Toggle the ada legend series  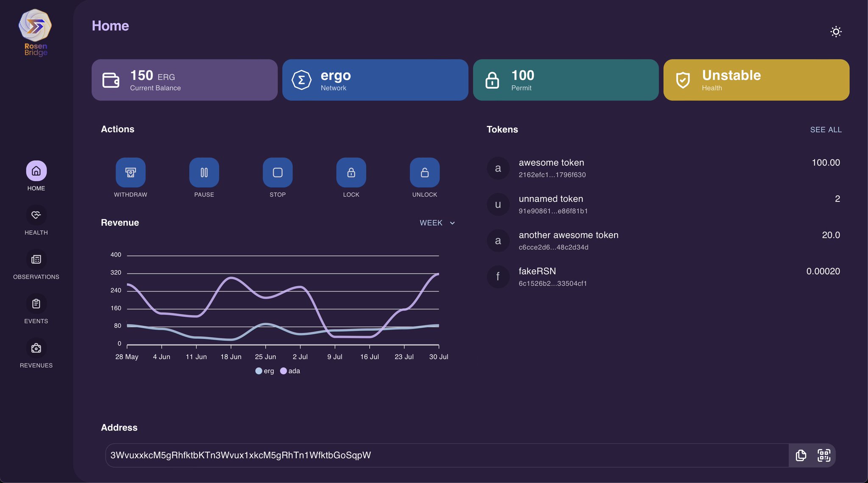point(290,371)
